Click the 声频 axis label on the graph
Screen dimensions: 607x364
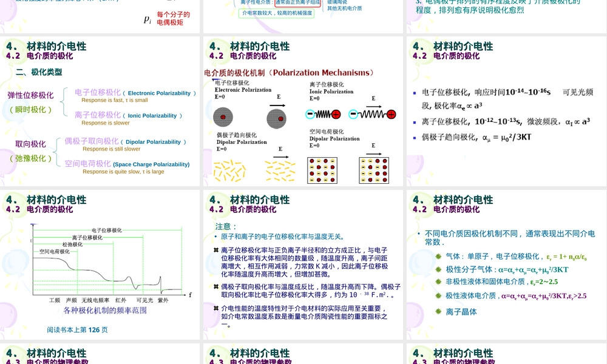[71, 300]
